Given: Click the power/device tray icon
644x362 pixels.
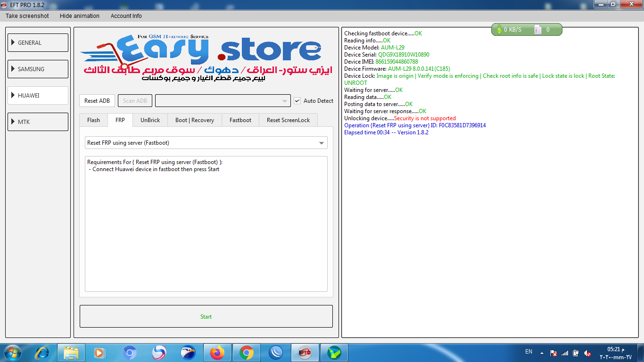Looking at the screenshot, I should [576, 353].
